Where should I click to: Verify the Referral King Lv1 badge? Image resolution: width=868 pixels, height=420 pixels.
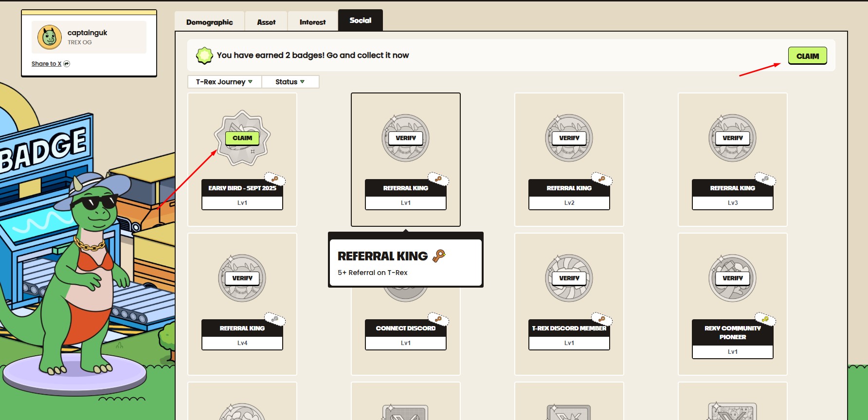[406, 138]
